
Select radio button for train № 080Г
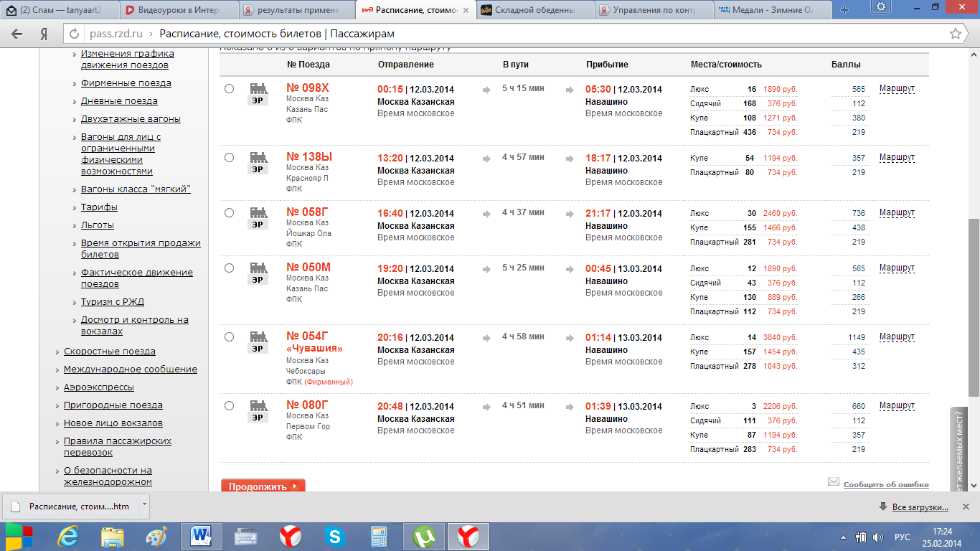229,406
